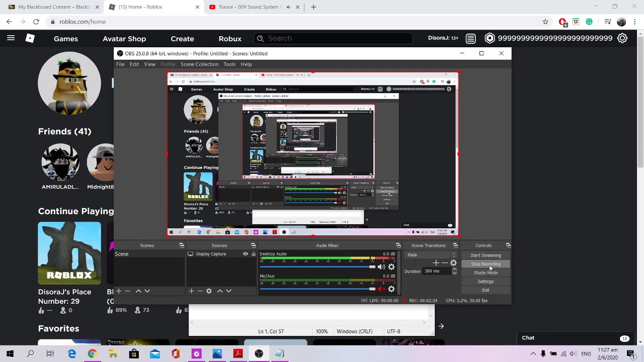The image size is (644, 362).
Task: Click OBS Studio icon in Windows taskbar
Action: pos(259,354)
